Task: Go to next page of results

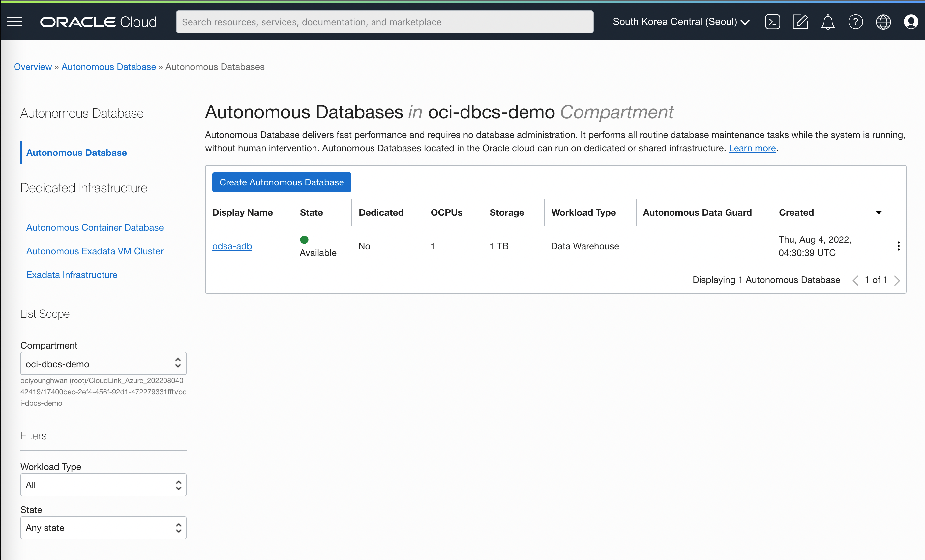Action: coord(897,280)
